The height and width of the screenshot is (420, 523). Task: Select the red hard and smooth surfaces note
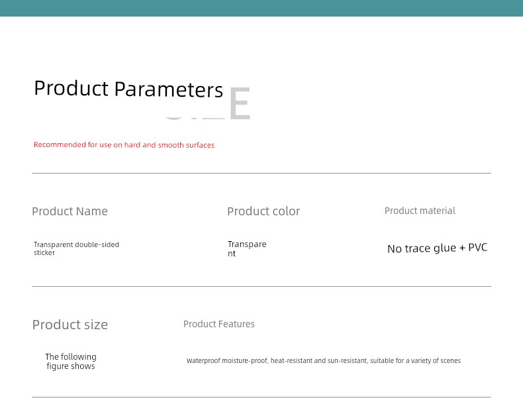[x=124, y=145]
